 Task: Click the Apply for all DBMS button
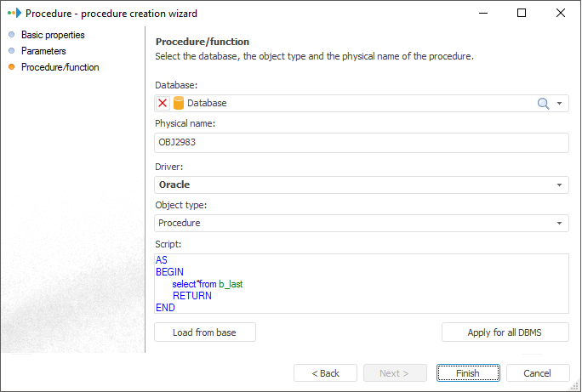pos(505,332)
